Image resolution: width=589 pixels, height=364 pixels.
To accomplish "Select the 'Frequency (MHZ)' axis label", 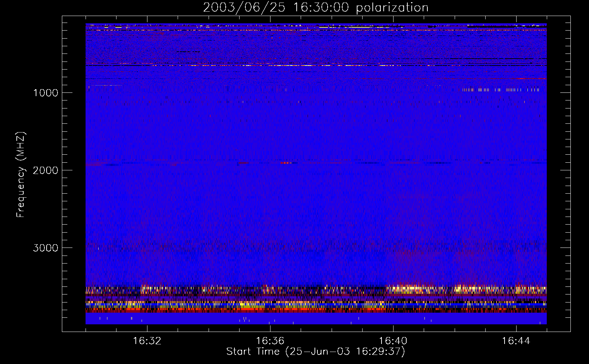I will pos(20,175).
